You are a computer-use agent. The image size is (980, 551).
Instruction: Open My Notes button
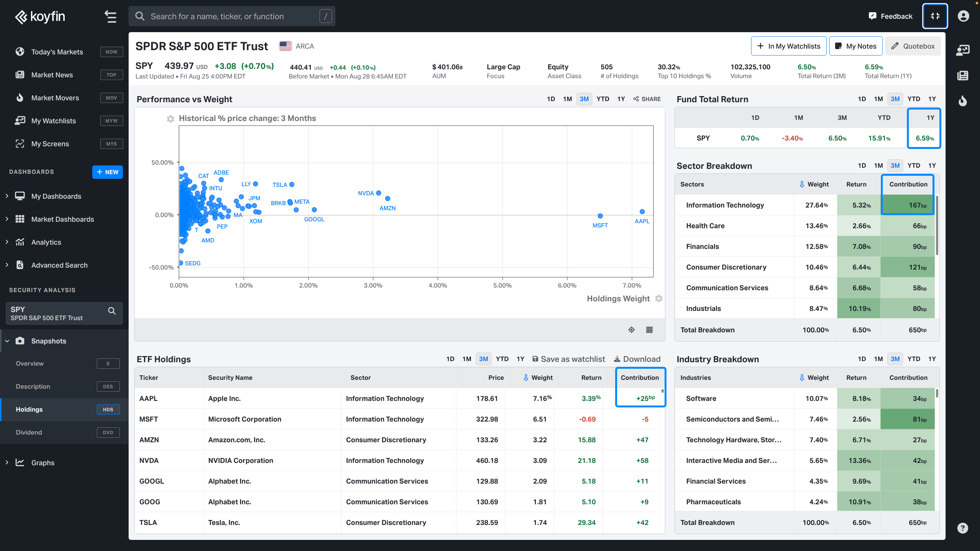tap(856, 46)
